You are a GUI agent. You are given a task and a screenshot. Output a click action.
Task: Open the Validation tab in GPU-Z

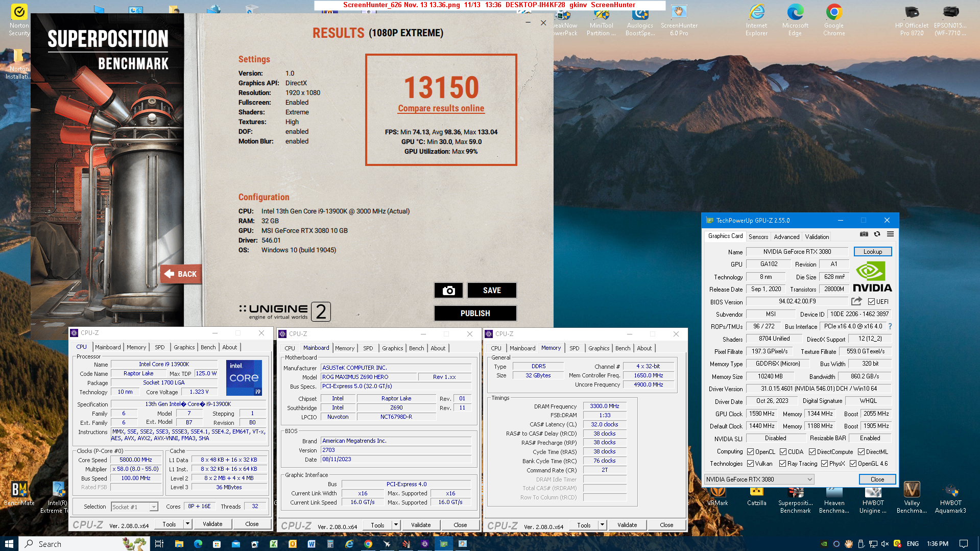[817, 236]
